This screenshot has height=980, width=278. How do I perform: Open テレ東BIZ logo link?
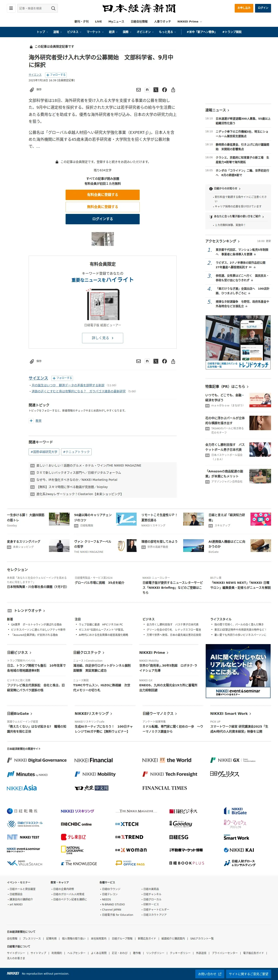coord(73,837)
